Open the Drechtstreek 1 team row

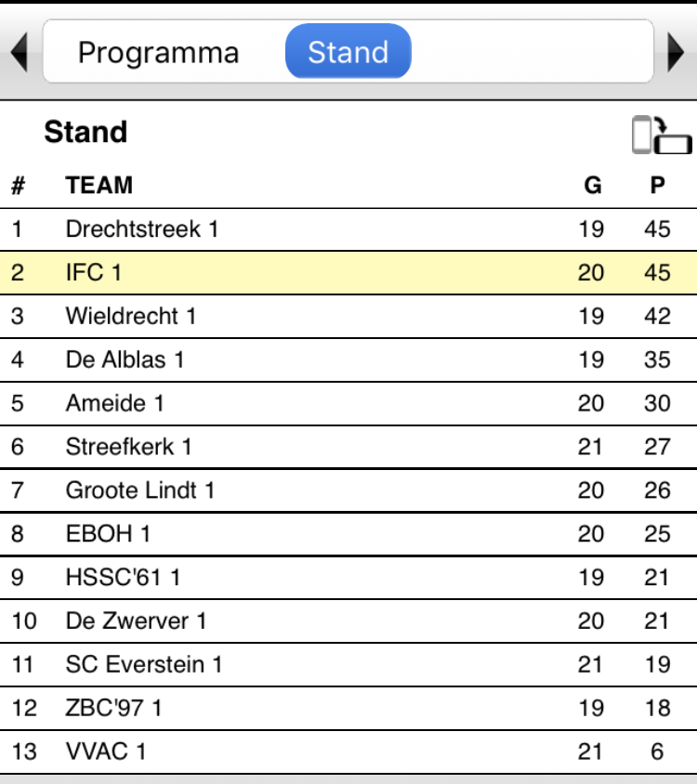coord(348,229)
